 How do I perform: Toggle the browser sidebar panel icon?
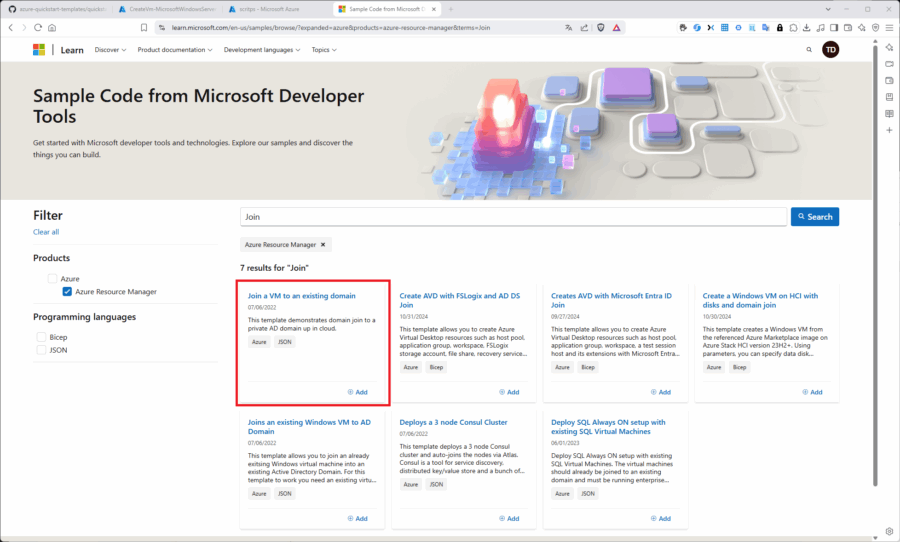(834, 28)
